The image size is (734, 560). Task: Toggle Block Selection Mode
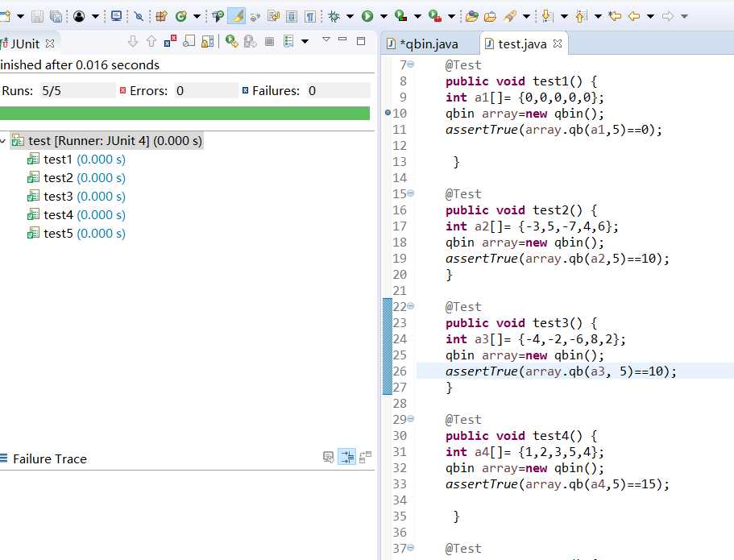click(x=291, y=16)
